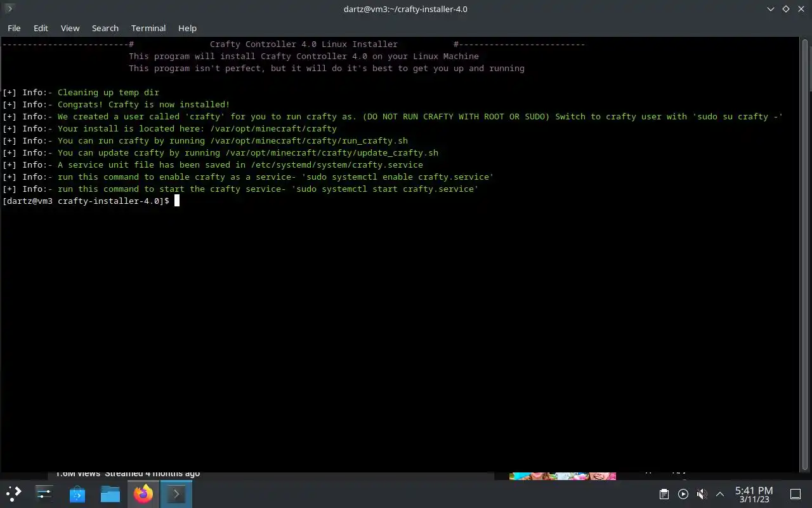Open the clock showing 5:41 PM
Image resolution: width=812 pixels, height=508 pixels.
(x=754, y=494)
